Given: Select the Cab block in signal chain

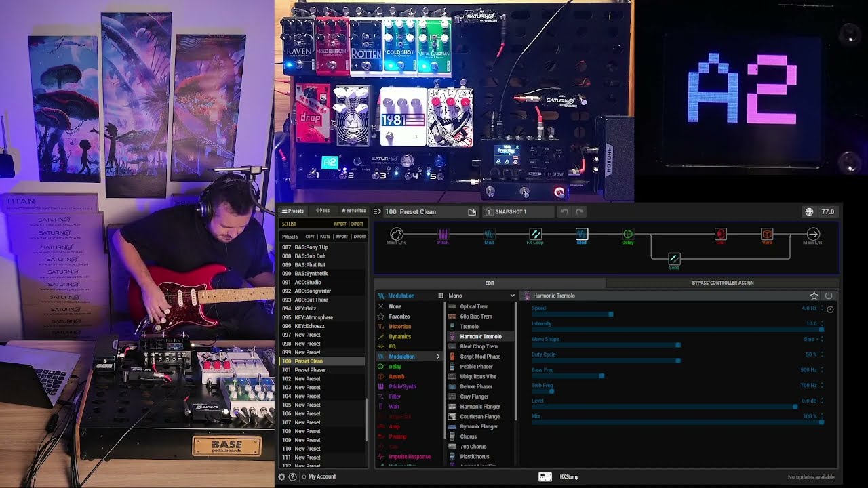Looking at the screenshot, I should 720,235.
